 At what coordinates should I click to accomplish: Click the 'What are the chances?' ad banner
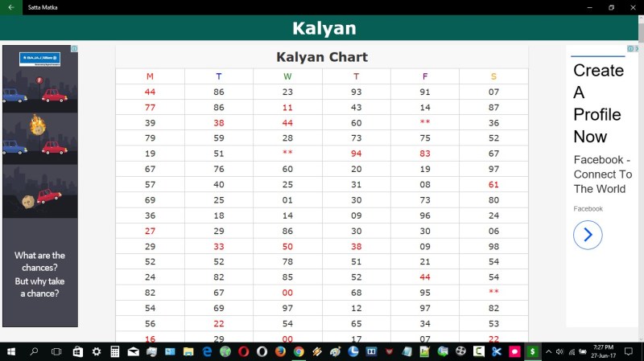pos(39,274)
